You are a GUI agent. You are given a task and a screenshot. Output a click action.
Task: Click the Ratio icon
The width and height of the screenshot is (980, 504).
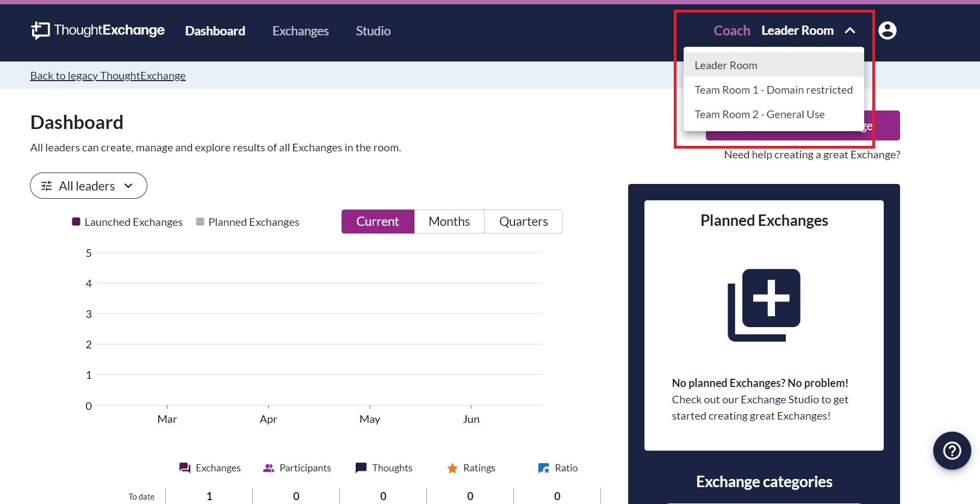[544, 468]
